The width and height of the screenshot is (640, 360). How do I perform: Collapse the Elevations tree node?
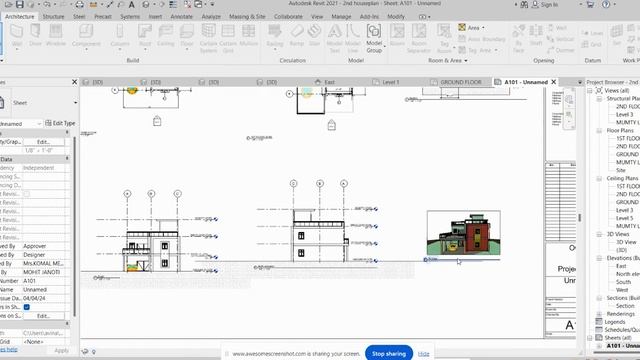point(599,258)
